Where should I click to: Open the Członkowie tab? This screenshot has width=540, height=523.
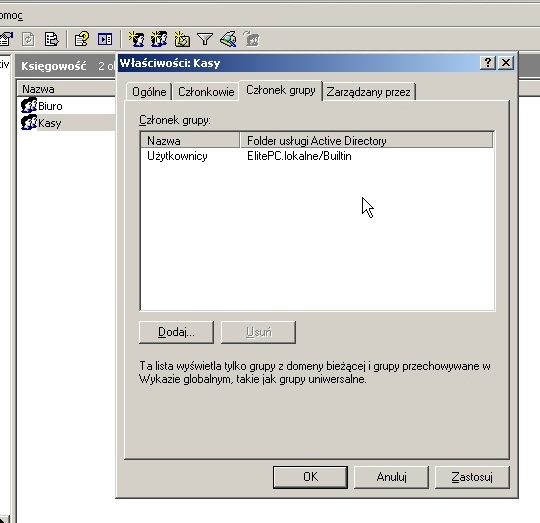tap(206, 92)
